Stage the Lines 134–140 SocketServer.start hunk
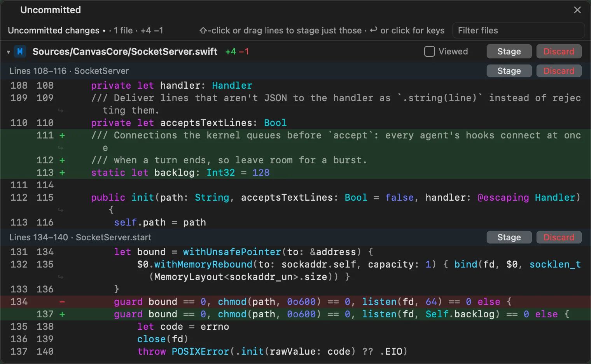This screenshot has width=591, height=364. [x=509, y=237]
